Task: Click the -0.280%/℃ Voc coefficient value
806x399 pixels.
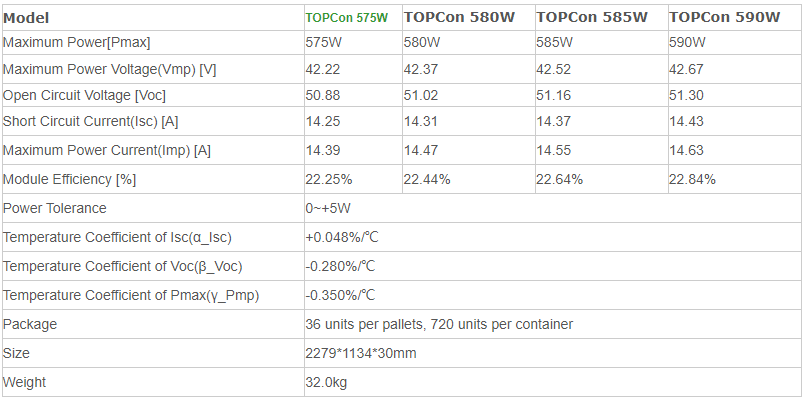Action: [x=340, y=266]
